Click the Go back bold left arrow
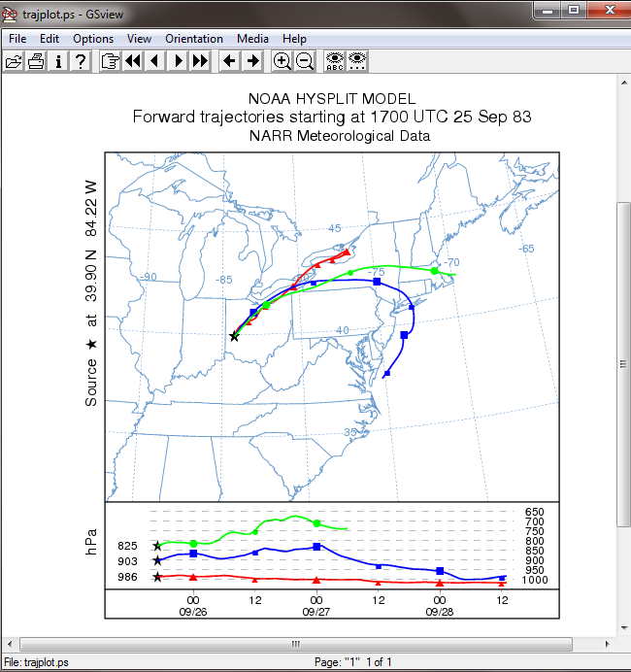Screen dimensions: 631x672 pyautogui.click(x=230, y=61)
